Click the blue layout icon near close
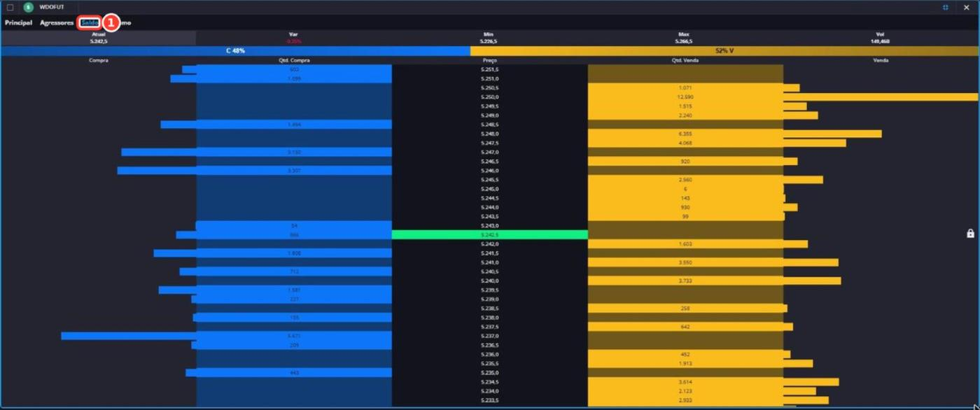 [x=946, y=7]
